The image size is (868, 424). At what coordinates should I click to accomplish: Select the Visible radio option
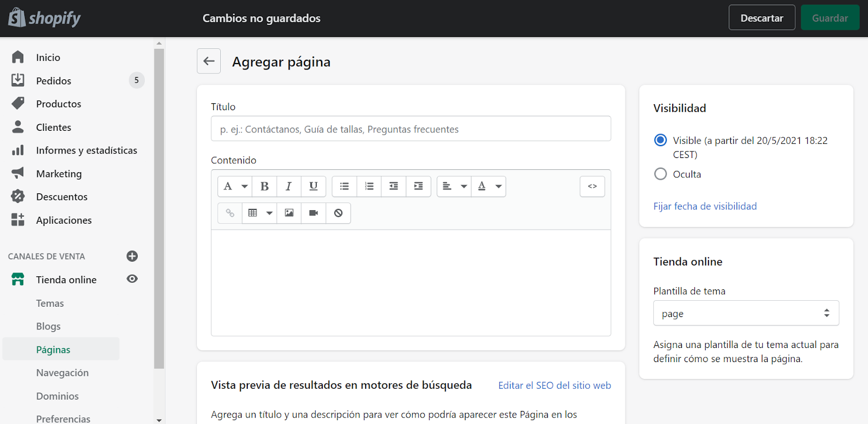660,140
